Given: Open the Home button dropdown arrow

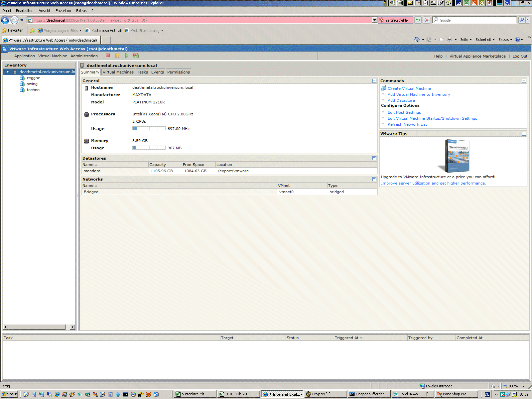Looking at the screenshot, I should click(423, 40).
